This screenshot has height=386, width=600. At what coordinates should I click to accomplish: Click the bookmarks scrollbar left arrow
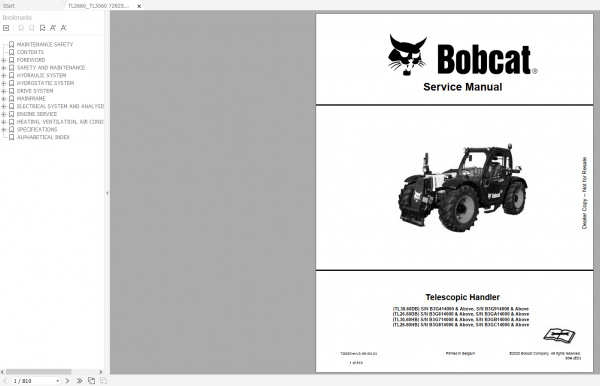2,371
